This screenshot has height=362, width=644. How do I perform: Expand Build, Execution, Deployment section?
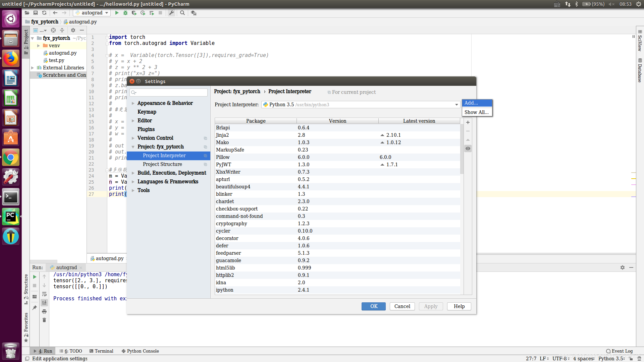coord(133,173)
